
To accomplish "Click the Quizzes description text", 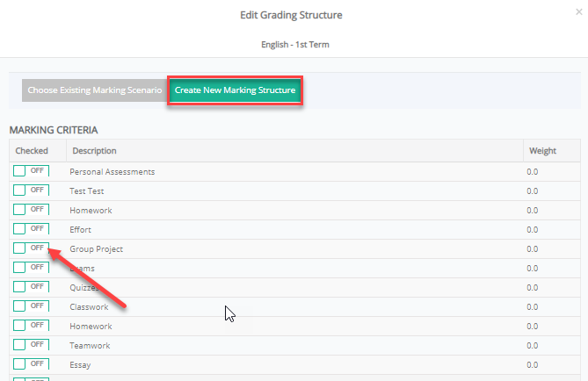I will 84,288.
